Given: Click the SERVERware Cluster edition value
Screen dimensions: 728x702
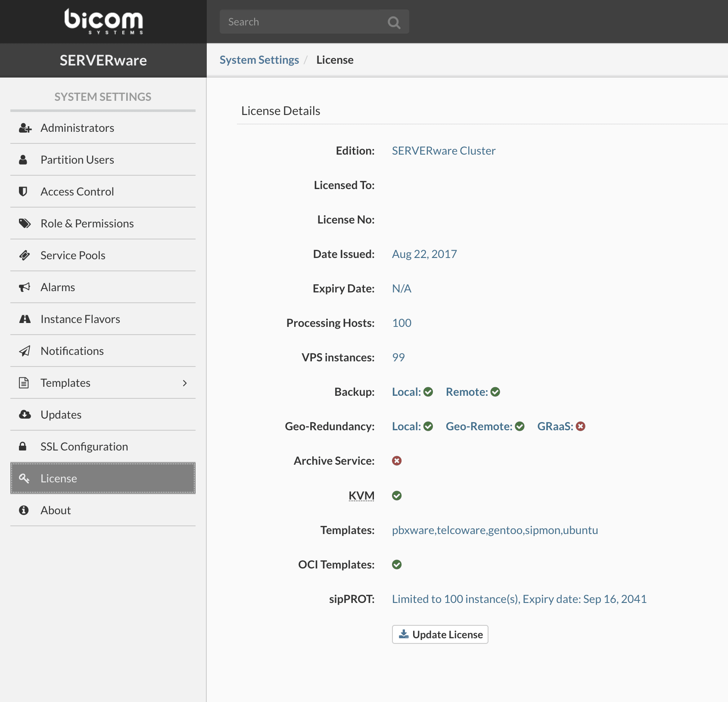Looking at the screenshot, I should coord(444,151).
